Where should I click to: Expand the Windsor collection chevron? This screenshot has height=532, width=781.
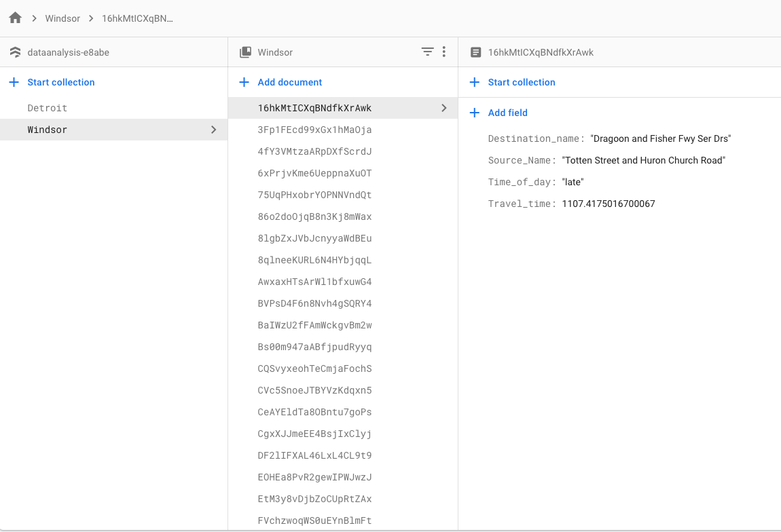point(214,130)
